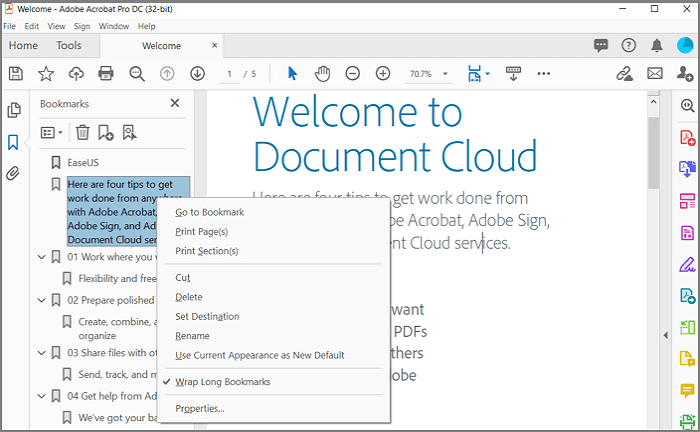Screen dimensions: 700x432
Task: Toggle the Bookmarks panel icon
Action: pos(13,142)
